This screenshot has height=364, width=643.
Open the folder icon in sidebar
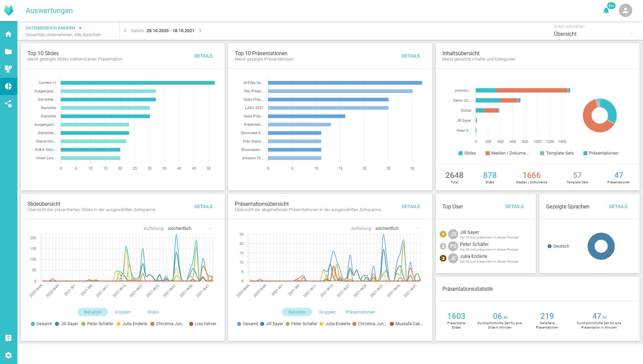click(8, 52)
